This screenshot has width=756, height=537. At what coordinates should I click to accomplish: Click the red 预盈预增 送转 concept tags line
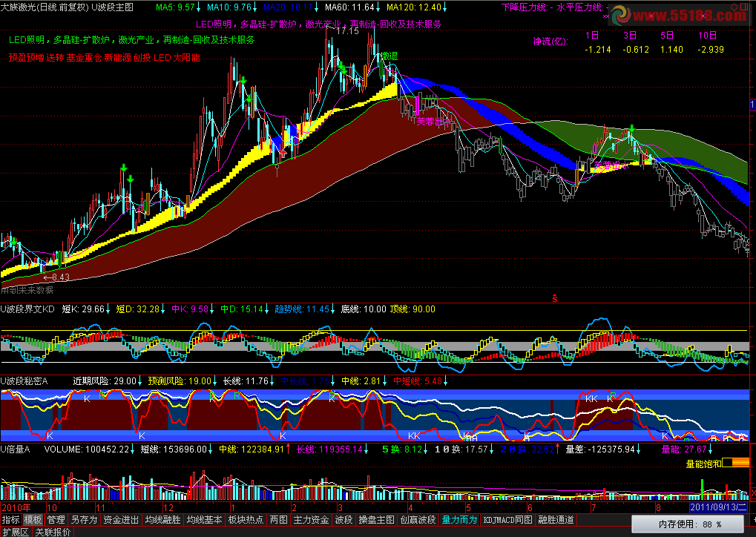104,57
